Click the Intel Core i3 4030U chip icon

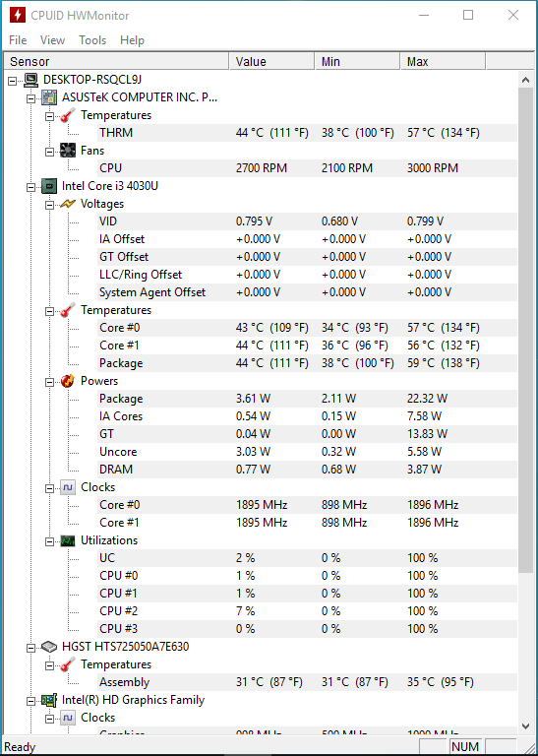[x=49, y=186]
